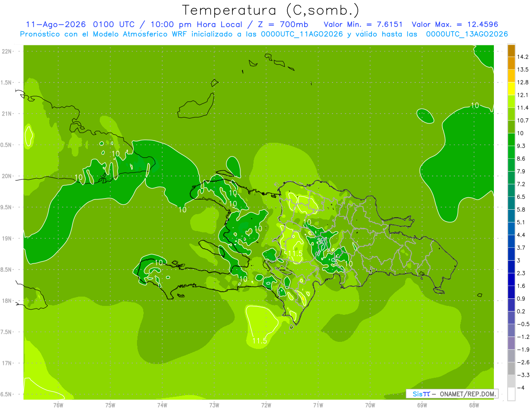This screenshot has height=411, width=532.
Task: Select the "0000UTC_13AGO2026" valid-until time
Action: 467,34
